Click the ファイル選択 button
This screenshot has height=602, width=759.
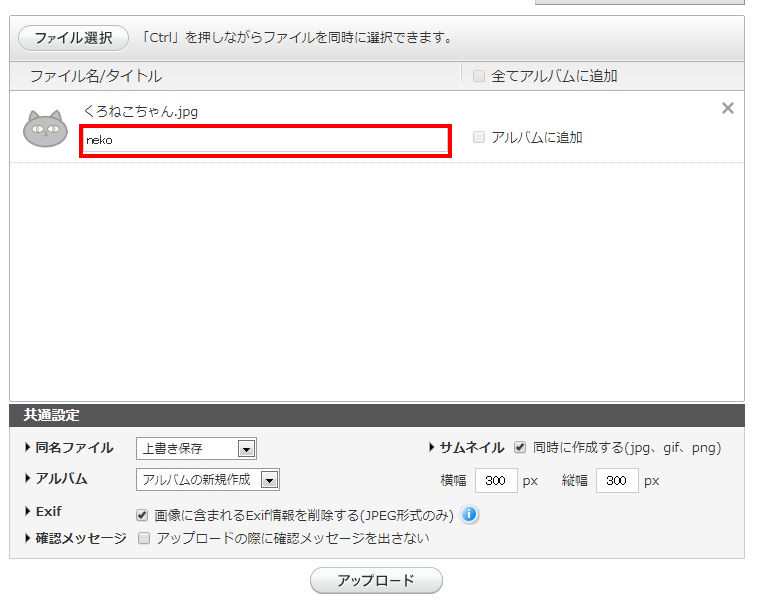tap(73, 38)
